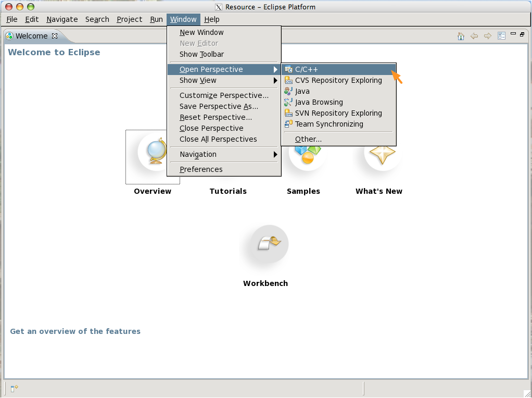532x398 pixels.
Task: Click the Home icon in Welcome toolbar
Action: coord(461,36)
